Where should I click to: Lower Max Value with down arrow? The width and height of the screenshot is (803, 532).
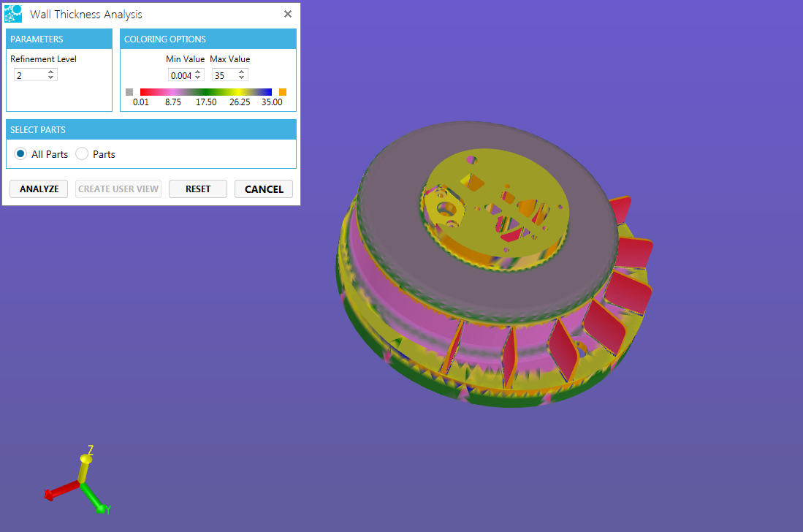coord(242,77)
